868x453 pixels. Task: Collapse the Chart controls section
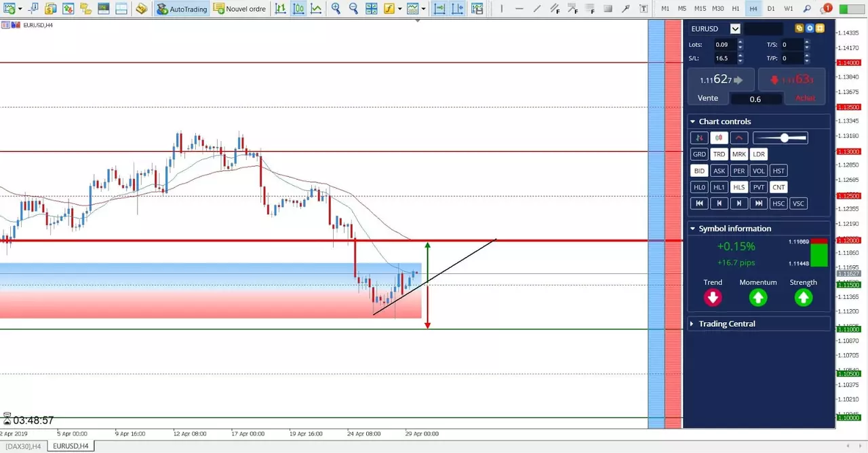pos(692,121)
